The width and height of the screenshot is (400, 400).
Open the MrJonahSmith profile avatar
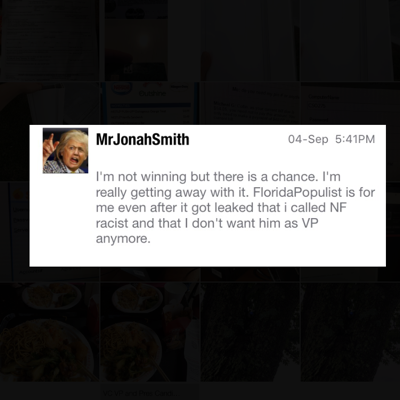click(65, 150)
